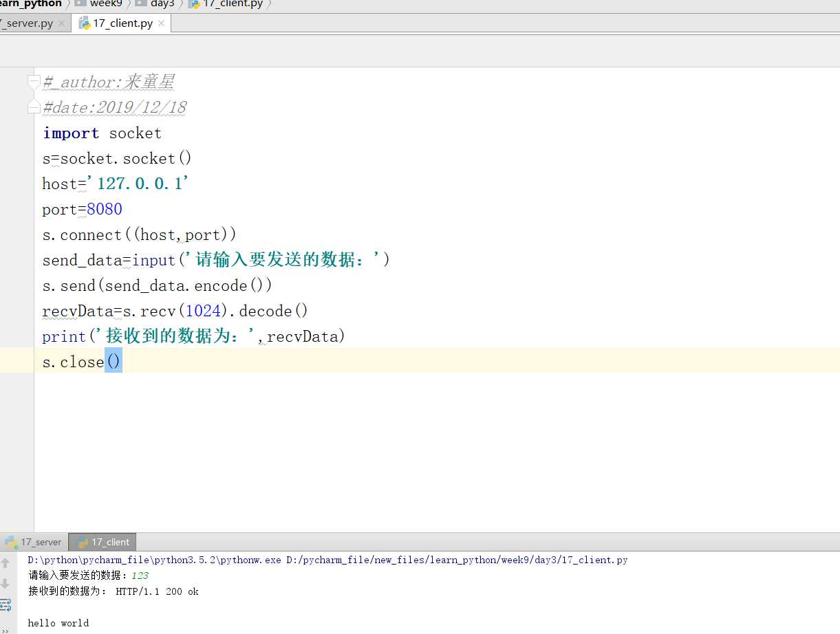Click the learn_python breadcrumb item
The height and width of the screenshot is (634, 840).
(30, 3)
